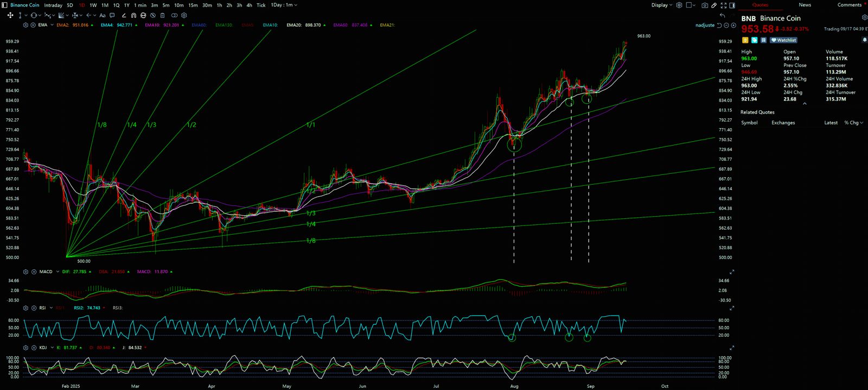Click the yellow trade icon under BNB price
The width and height of the screenshot is (868, 390).
tap(745, 40)
